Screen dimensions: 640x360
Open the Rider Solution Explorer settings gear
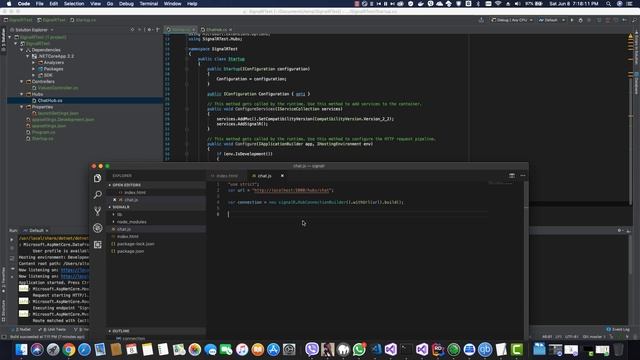(150, 30)
